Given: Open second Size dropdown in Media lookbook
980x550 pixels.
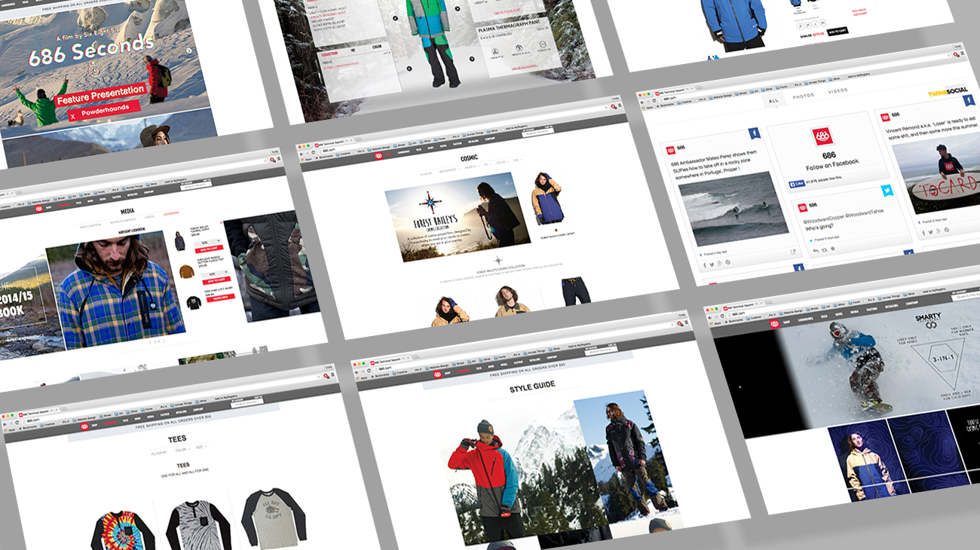Looking at the screenshot, I should pos(216,274).
